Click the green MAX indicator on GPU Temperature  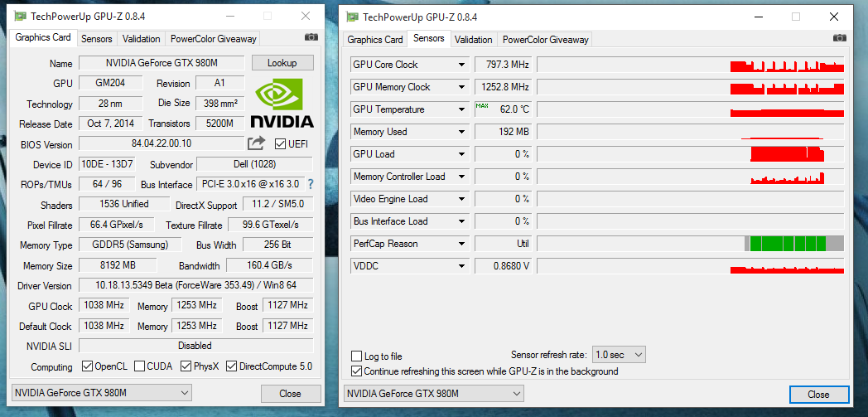point(481,105)
